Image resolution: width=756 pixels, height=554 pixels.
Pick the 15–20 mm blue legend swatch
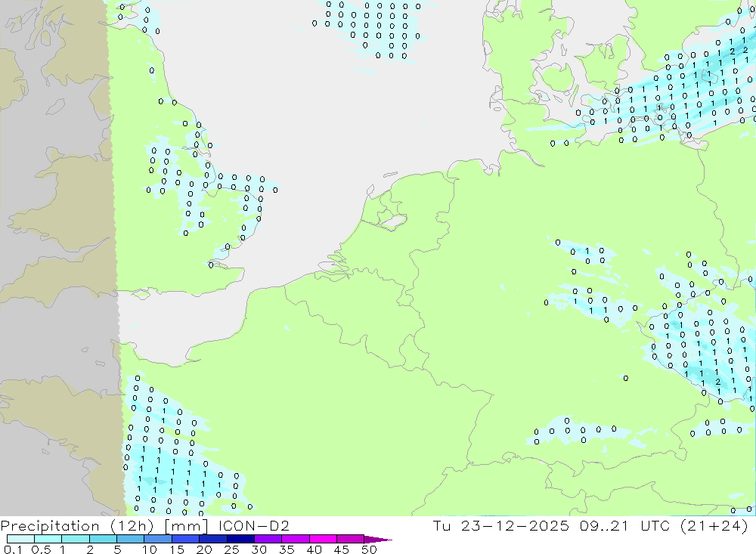tap(186, 539)
